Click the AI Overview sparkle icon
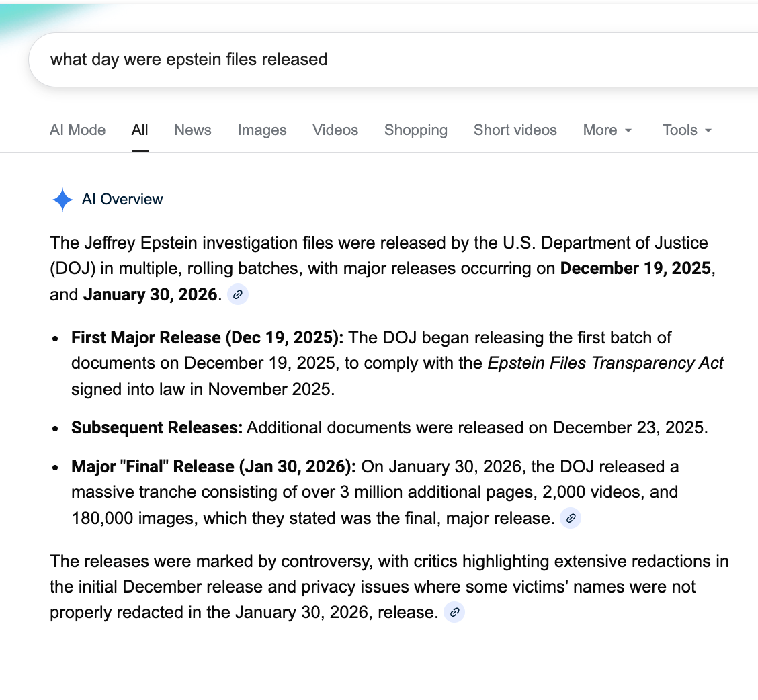Screen dimensions: 758x700 [x=62, y=200]
